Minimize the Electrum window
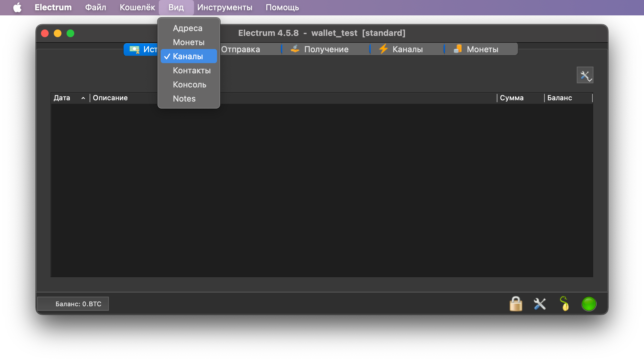 pos(58,33)
